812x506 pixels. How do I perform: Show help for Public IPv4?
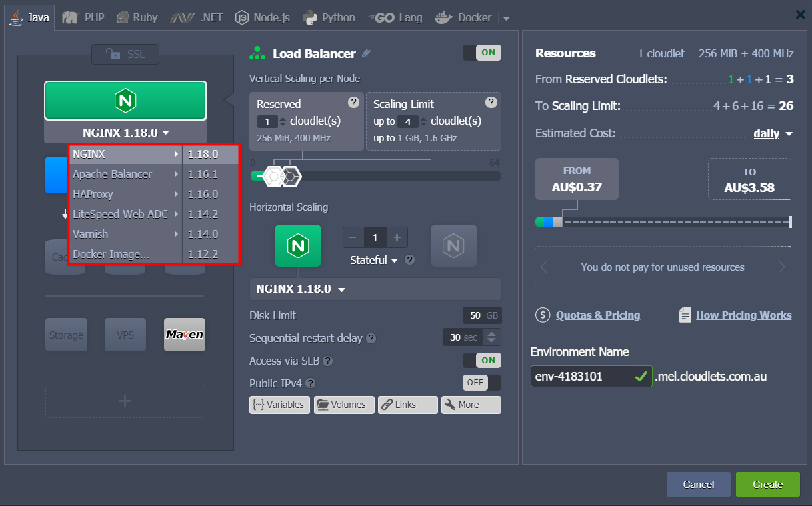(311, 383)
